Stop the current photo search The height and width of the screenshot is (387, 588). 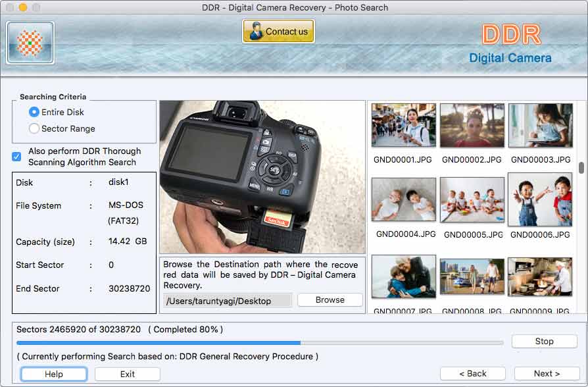(x=544, y=341)
